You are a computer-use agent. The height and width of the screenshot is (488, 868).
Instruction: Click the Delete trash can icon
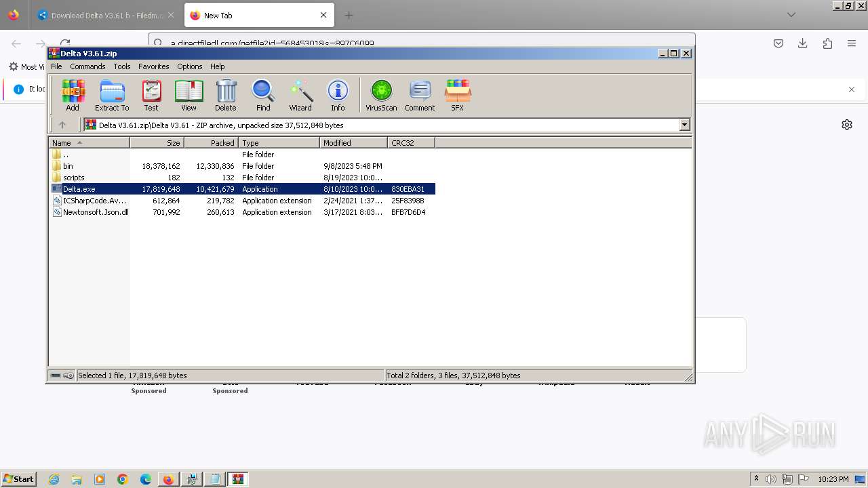coord(226,95)
